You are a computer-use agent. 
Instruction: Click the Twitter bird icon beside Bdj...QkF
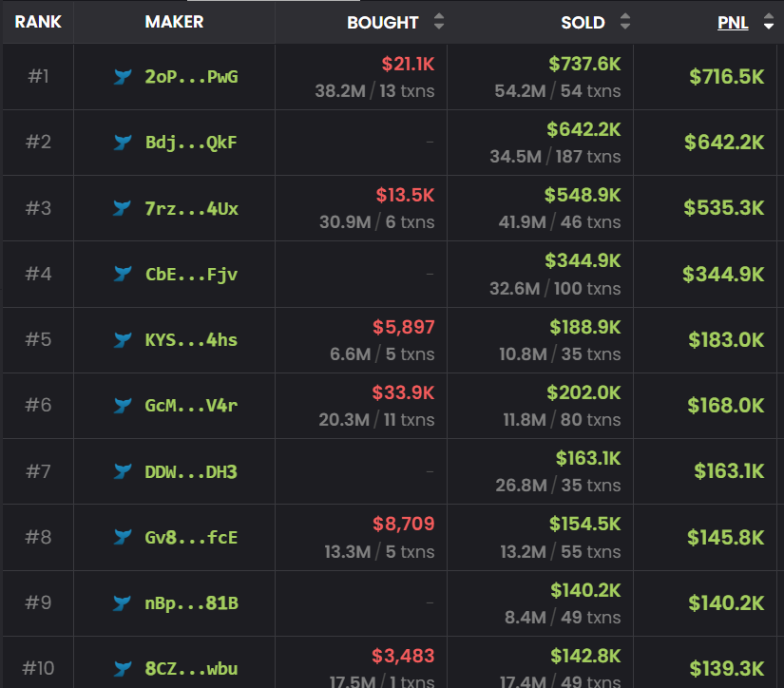[123, 143]
